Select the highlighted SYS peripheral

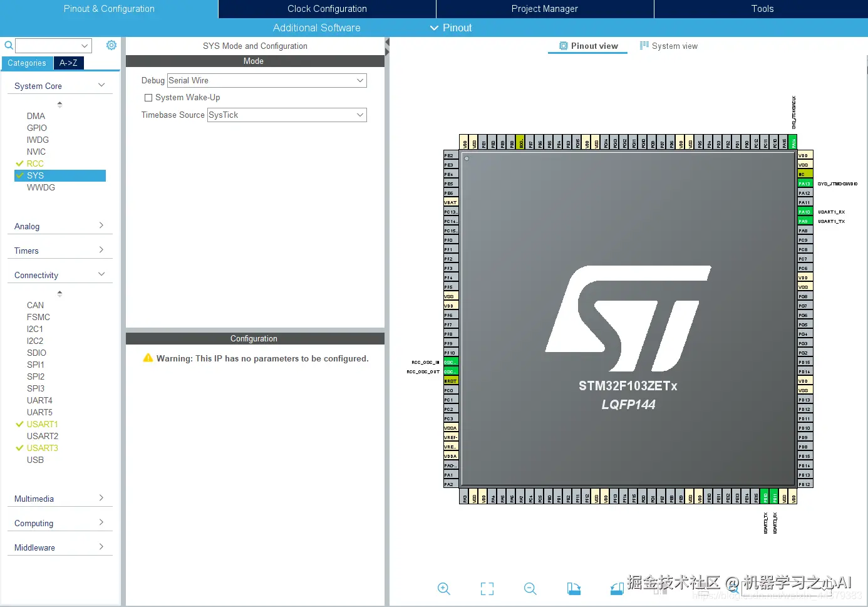tap(60, 175)
